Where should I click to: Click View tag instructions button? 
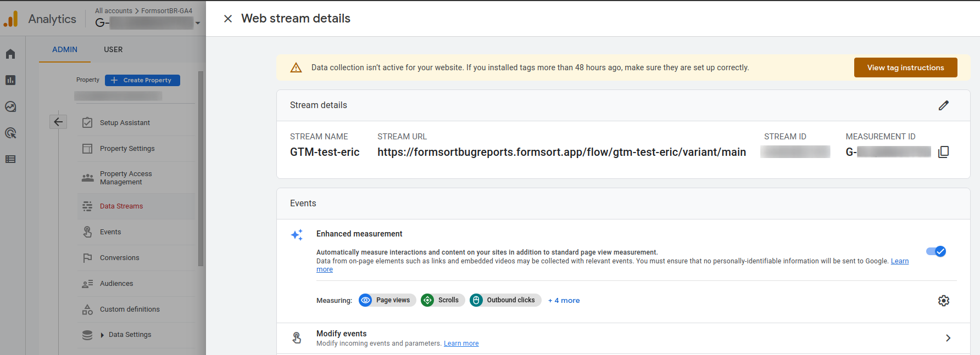click(x=905, y=67)
